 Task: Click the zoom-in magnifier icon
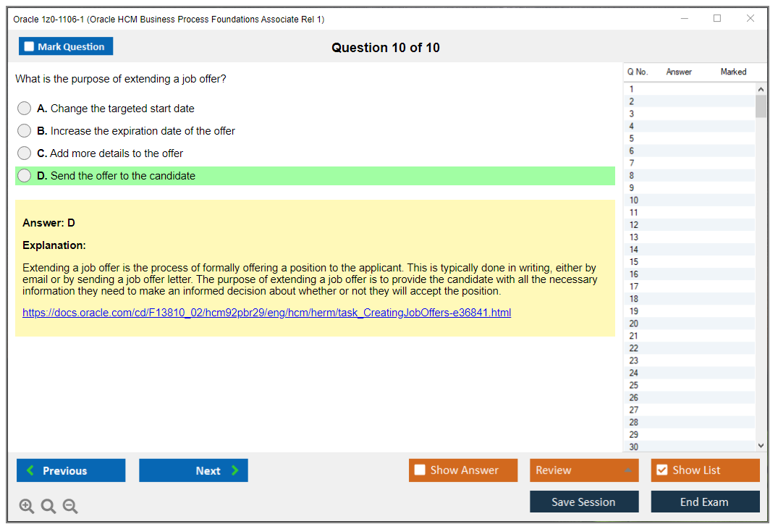26,506
